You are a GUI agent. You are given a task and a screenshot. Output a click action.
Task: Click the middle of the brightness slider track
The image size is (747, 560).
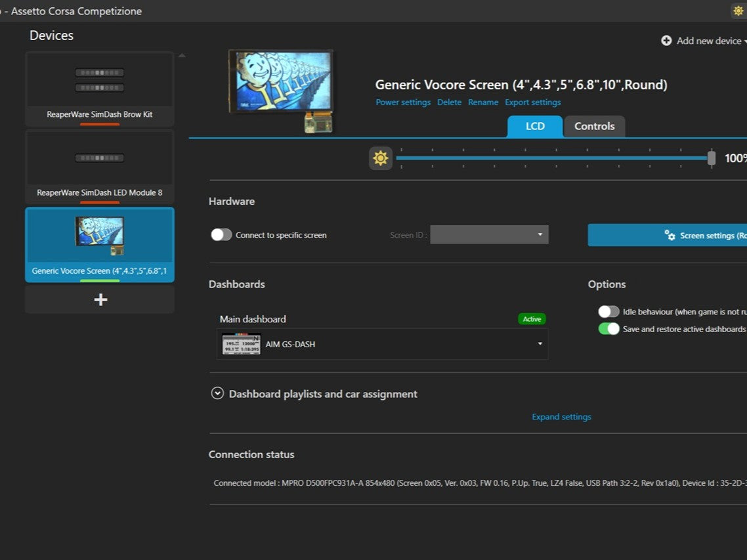pos(554,158)
